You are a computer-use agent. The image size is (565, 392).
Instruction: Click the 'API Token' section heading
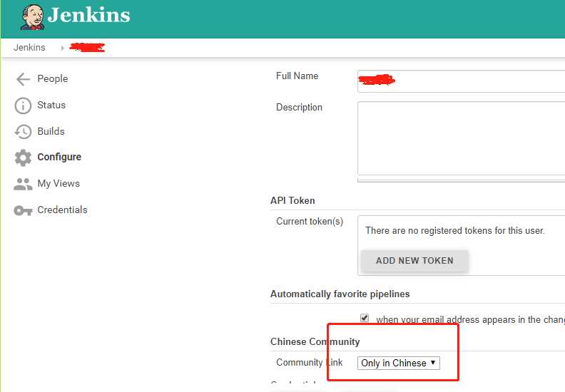pyautogui.click(x=292, y=200)
